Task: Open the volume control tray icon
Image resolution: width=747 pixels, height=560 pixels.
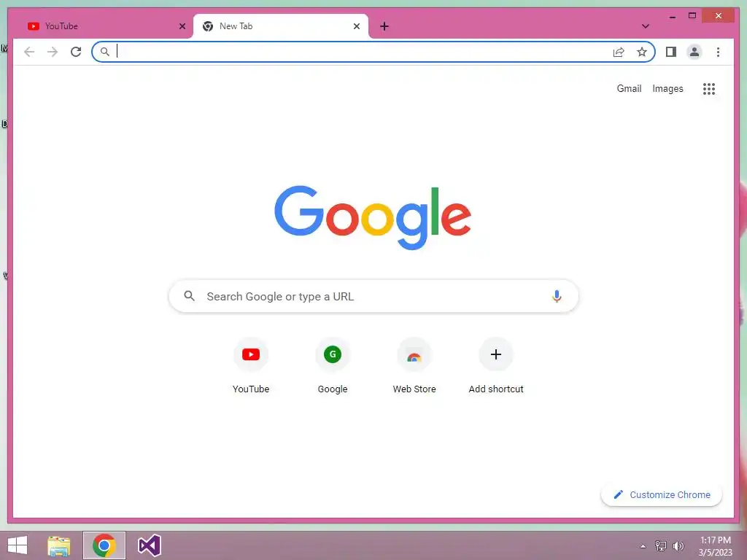Action: 678,546
